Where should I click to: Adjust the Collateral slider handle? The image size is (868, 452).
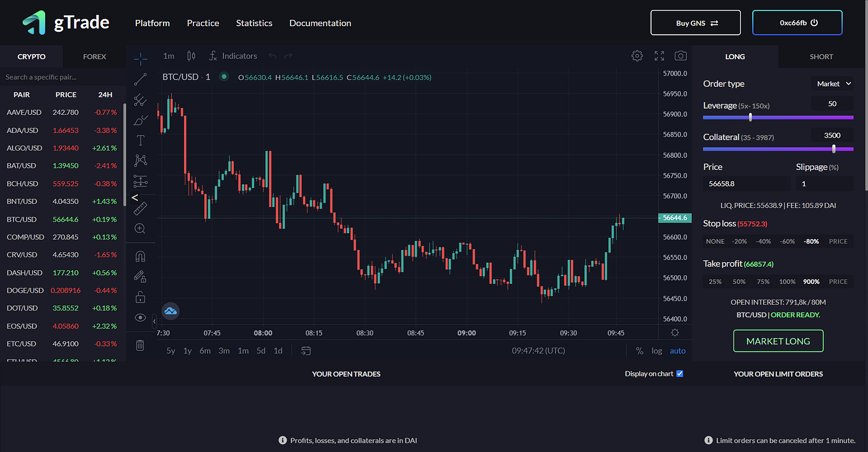point(834,149)
